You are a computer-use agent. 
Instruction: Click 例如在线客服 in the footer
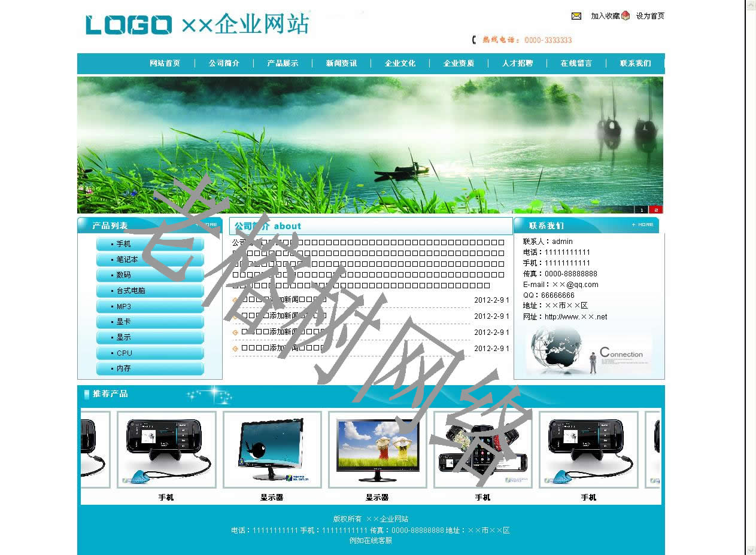(x=371, y=541)
